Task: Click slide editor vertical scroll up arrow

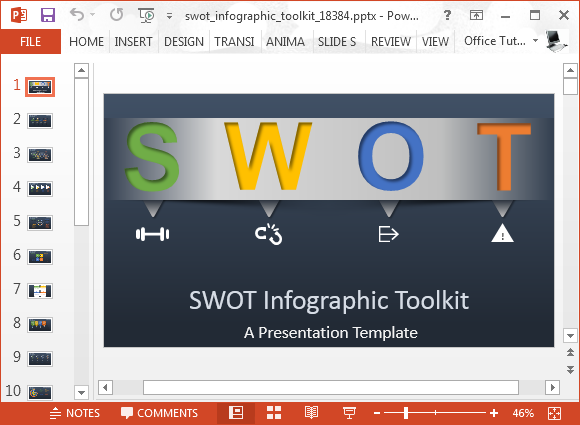Action: click(570, 70)
